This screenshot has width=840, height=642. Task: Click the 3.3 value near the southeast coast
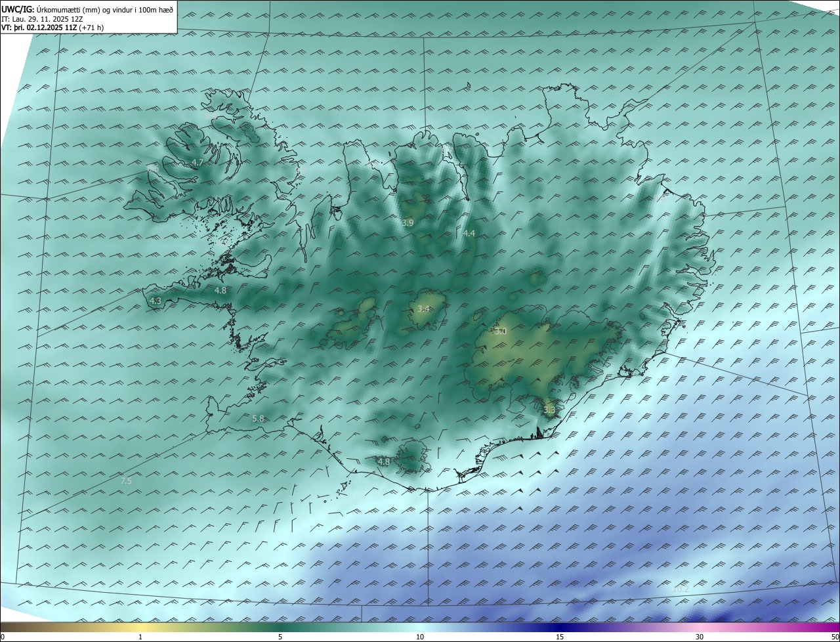tap(549, 410)
